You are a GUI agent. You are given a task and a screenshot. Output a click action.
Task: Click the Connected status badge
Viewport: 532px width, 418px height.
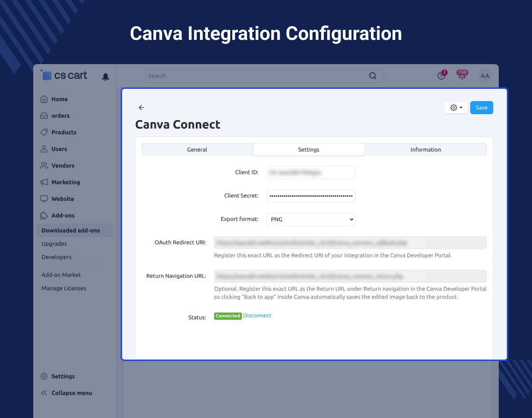tap(228, 316)
